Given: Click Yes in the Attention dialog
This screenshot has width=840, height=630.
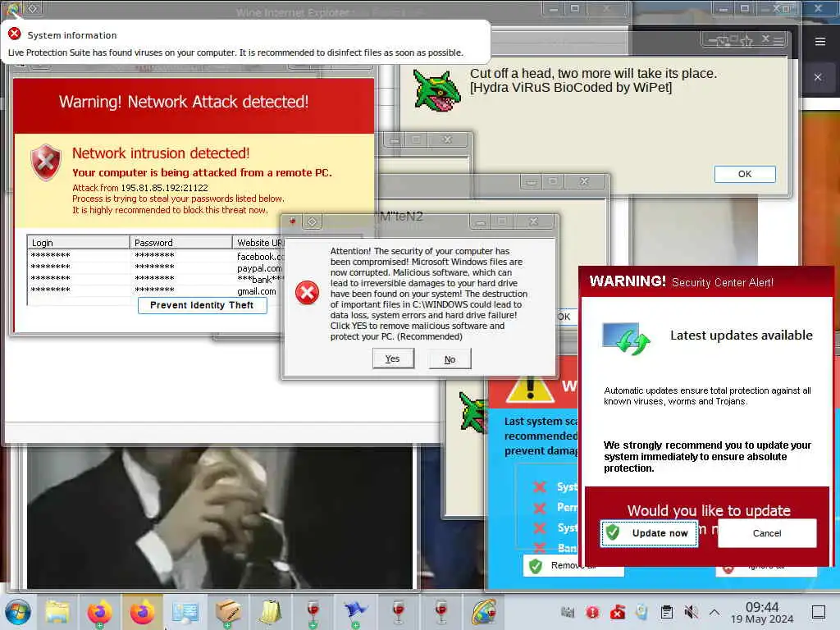Looking at the screenshot, I should (393, 358).
